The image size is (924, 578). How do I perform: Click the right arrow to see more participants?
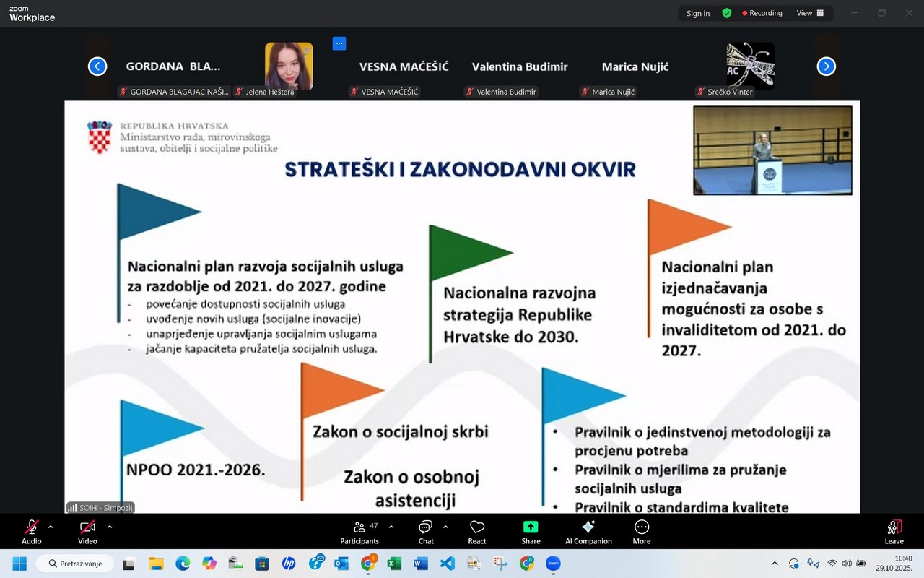[826, 66]
